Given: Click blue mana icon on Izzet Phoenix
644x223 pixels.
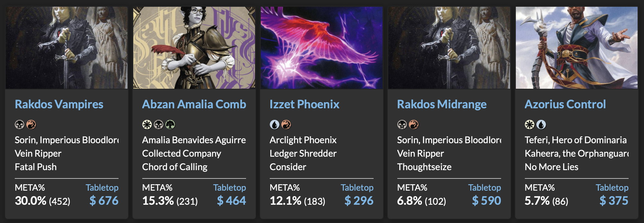Looking at the screenshot, I should 275,124.
